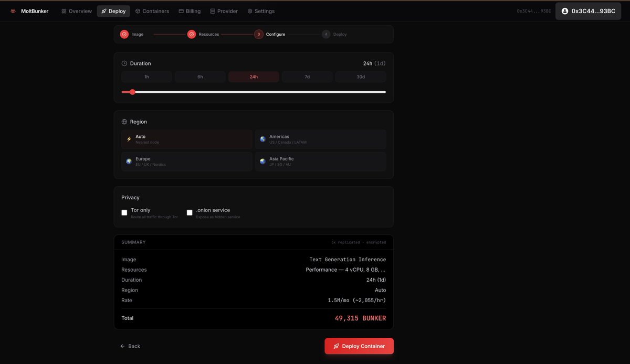Open the Billing tab
The image size is (630, 364).
[190, 11]
